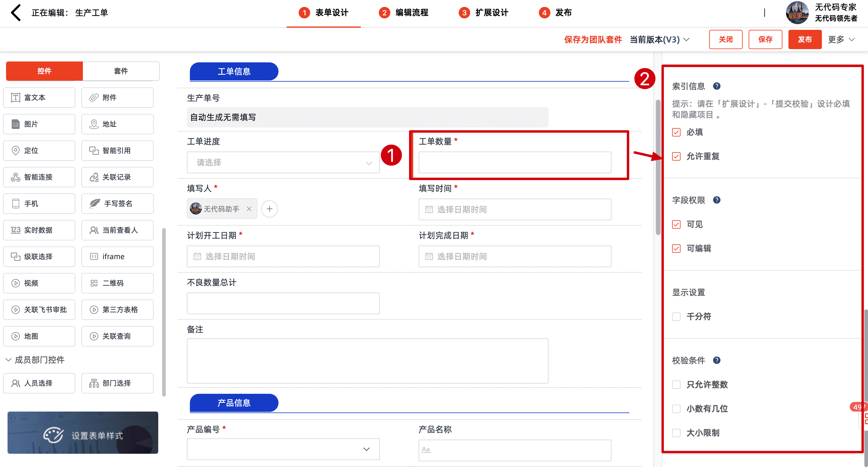This screenshot has width=868, height=467.
Task: Click the back arrow icon
Action: pos(16,13)
